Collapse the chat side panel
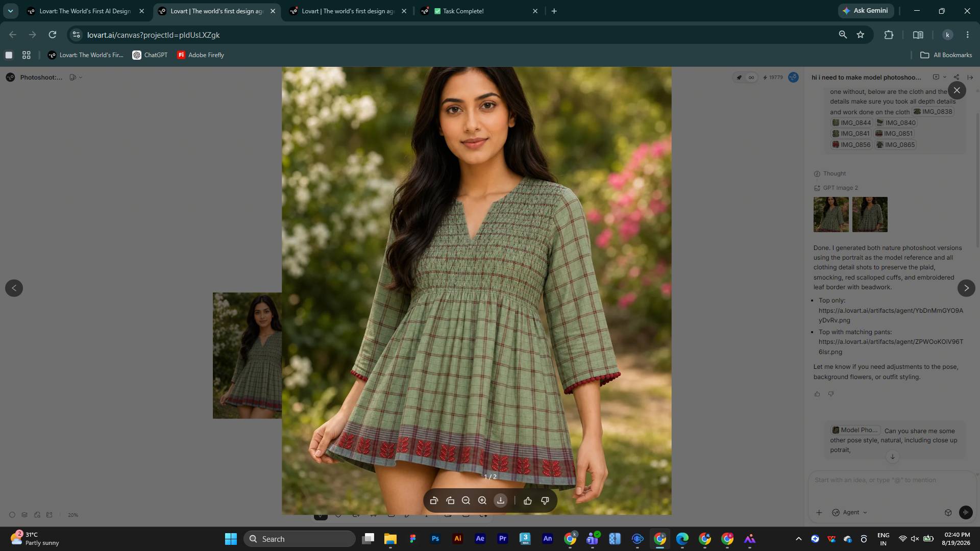 (x=970, y=77)
